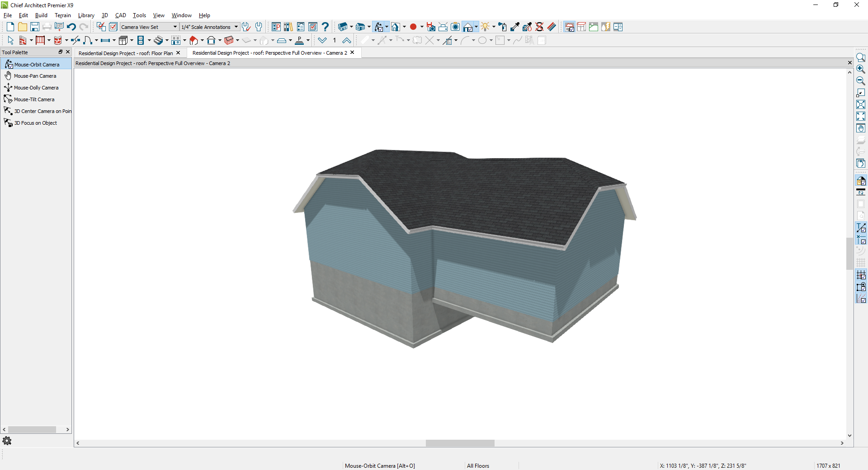This screenshot has width=868, height=470.
Task: Expand the wall tools dropdown arrow
Action: [31, 41]
